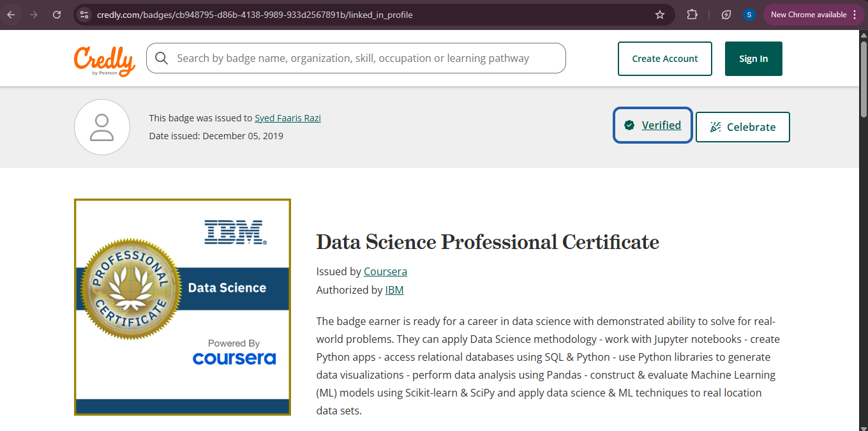Viewport: 868px width, 431px height.
Task: Open the Chrome extensions puzzle icon
Action: tap(692, 14)
